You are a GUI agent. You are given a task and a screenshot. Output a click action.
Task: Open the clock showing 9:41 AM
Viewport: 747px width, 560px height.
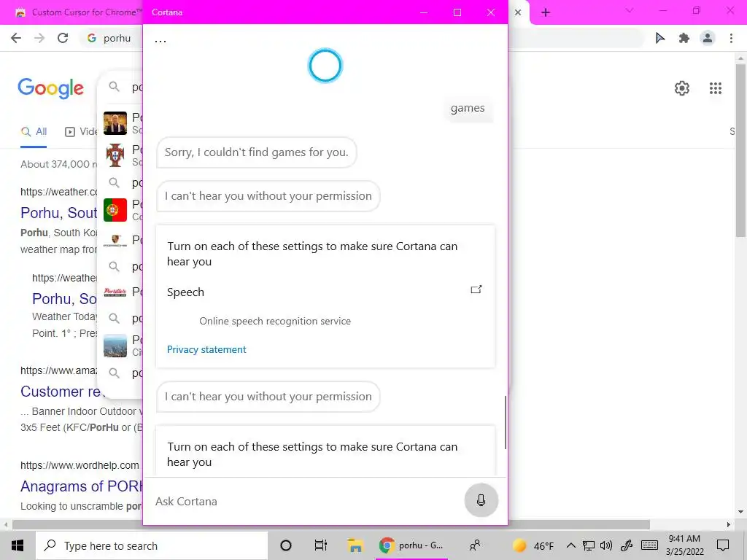click(x=684, y=545)
